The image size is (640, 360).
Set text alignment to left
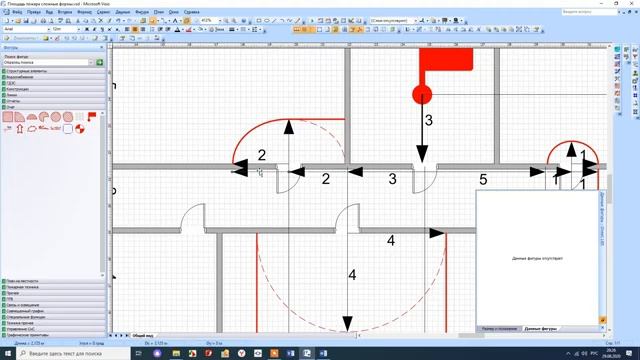pos(127,29)
